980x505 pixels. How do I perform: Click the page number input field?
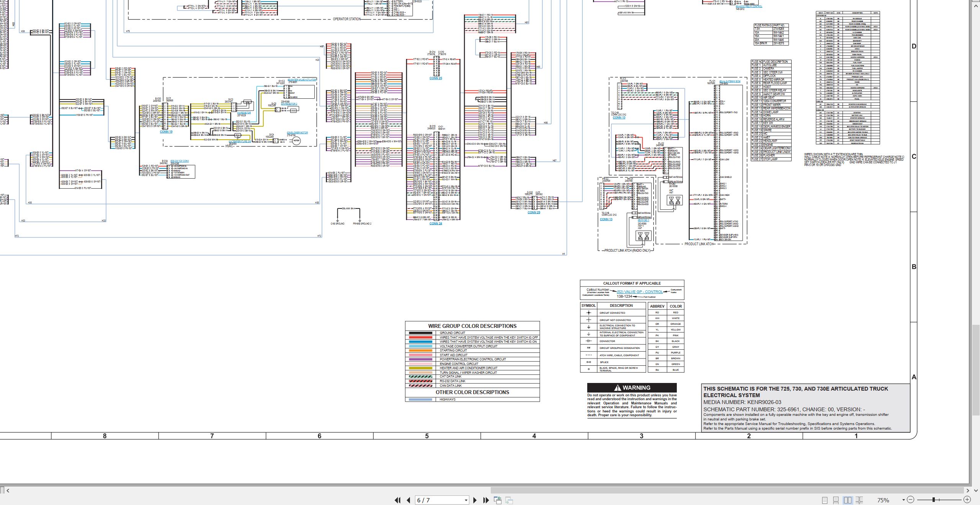(x=439, y=500)
